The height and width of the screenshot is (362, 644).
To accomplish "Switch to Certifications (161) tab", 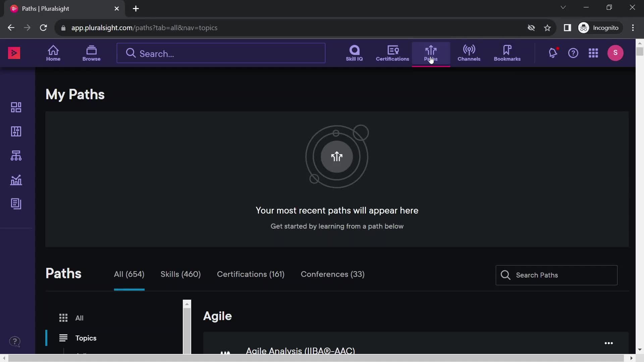I will pyautogui.click(x=251, y=274).
